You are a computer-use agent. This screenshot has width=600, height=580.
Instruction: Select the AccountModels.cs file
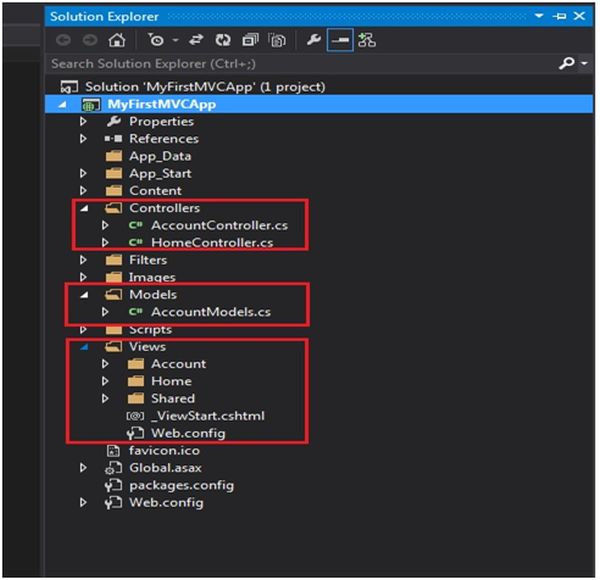click(x=211, y=312)
